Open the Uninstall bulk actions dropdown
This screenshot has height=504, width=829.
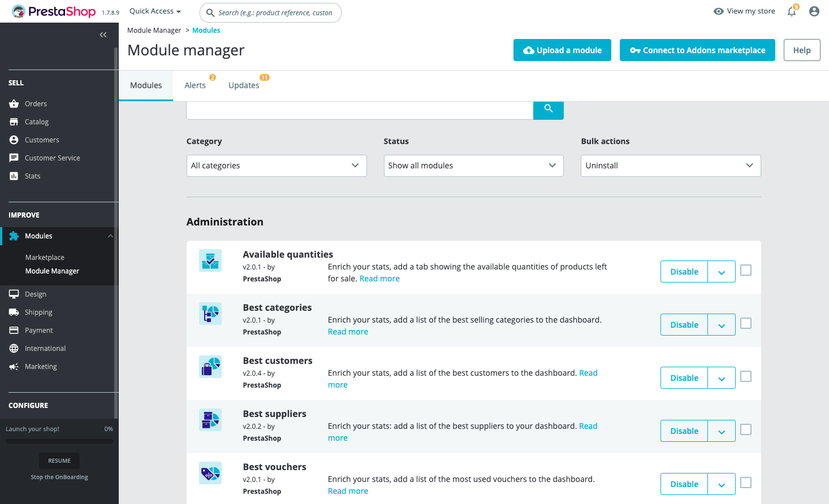(671, 166)
